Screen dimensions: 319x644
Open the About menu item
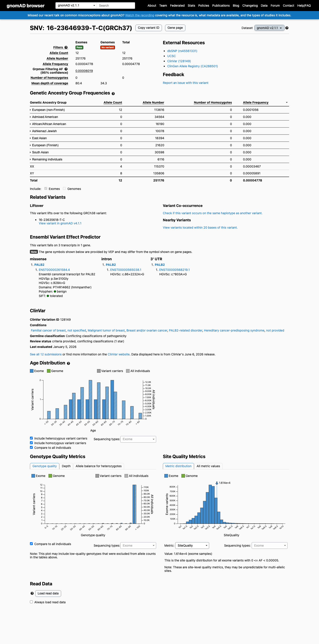pos(152,6)
